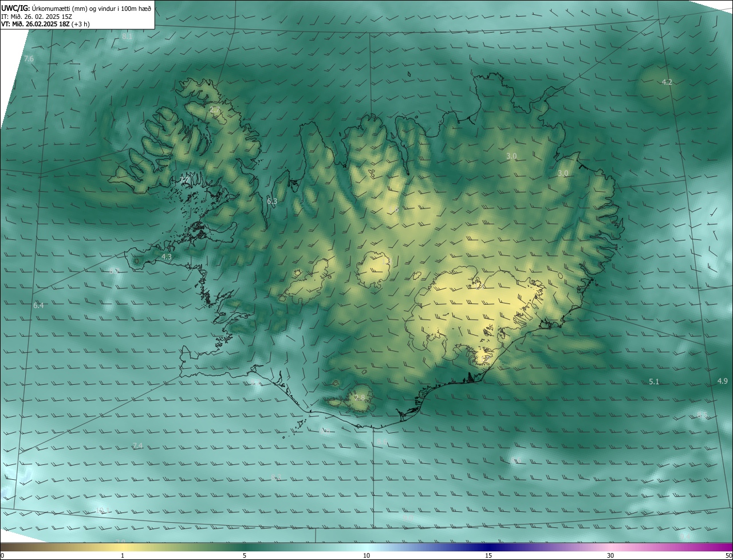The height and width of the screenshot is (560, 733).
Task: Click the title 'Úrkomumætti (mm) og vindur i 100m hæð'
Action: pos(91,8)
